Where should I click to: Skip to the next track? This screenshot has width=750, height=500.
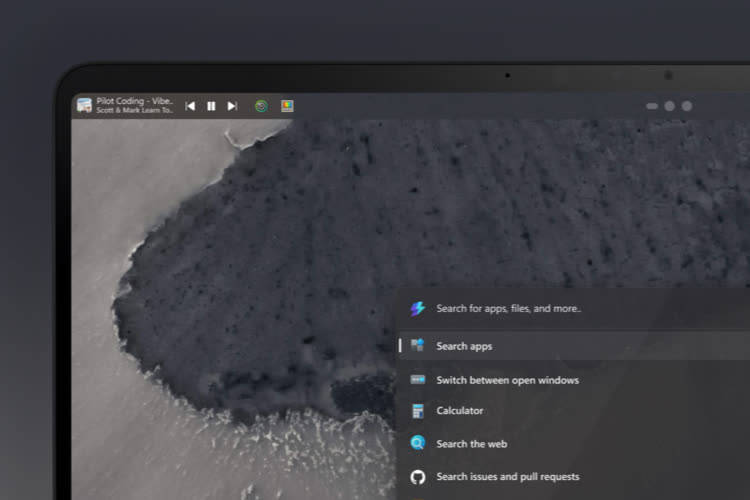pyautogui.click(x=232, y=106)
